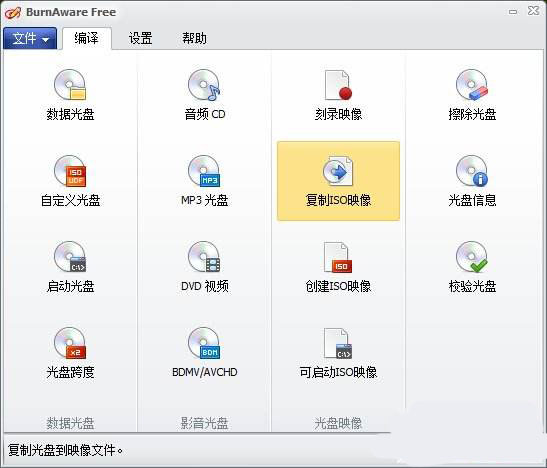547x468 pixels.
Task: Minimize the BurnAware Free window
Action: point(513,12)
